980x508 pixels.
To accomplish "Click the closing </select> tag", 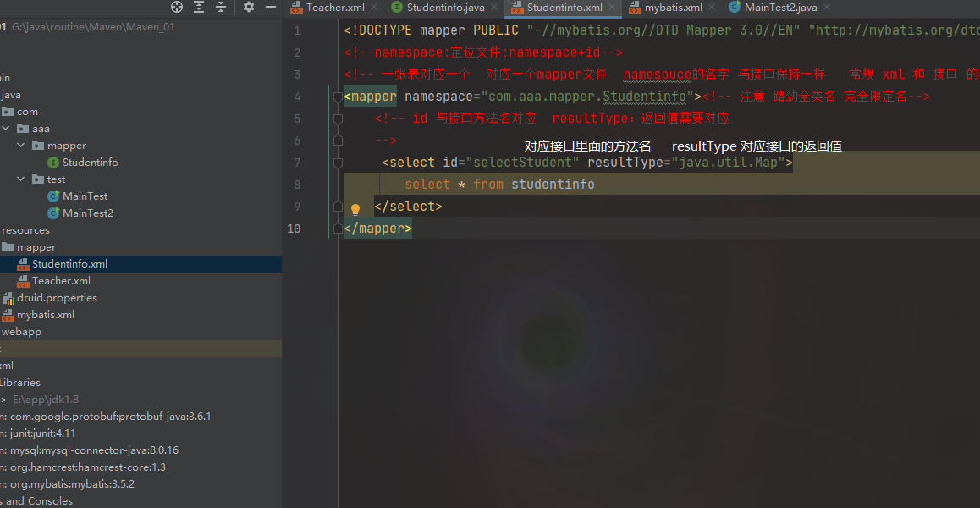I will click(408, 207).
